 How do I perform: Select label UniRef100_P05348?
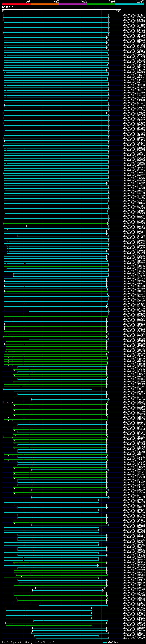(134, 595)
